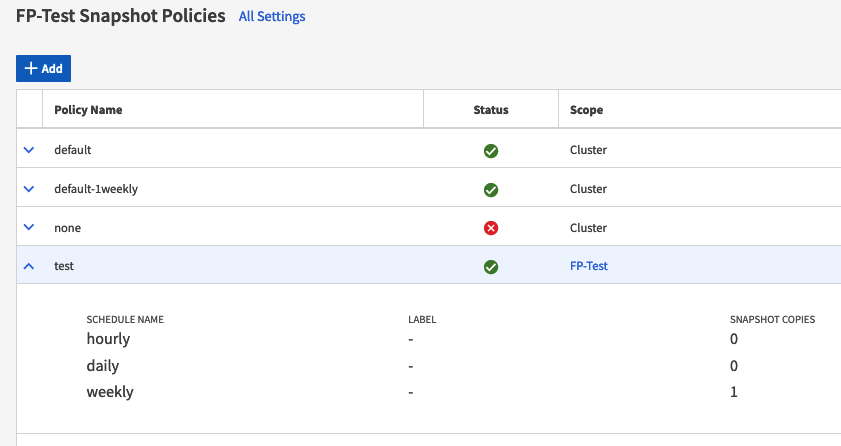The image size is (841, 446).
Task: Click green status icon for test policy
Action: coord(491,267)
